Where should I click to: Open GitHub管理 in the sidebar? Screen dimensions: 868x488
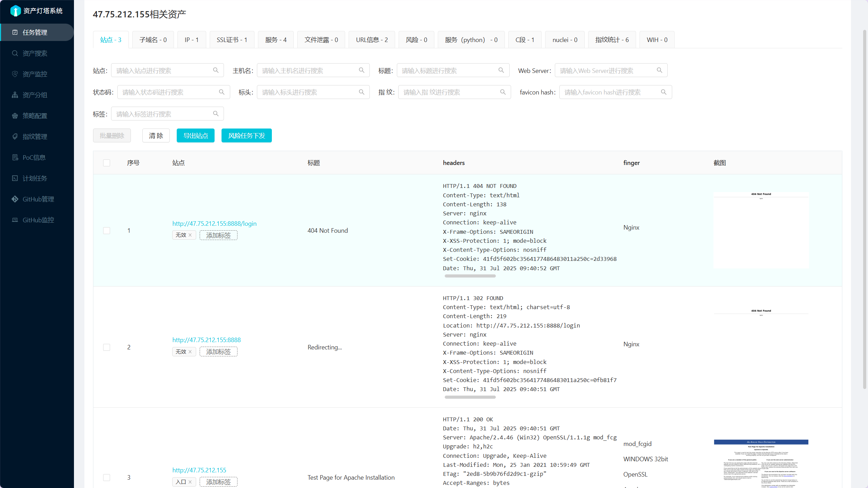[38, 199]
